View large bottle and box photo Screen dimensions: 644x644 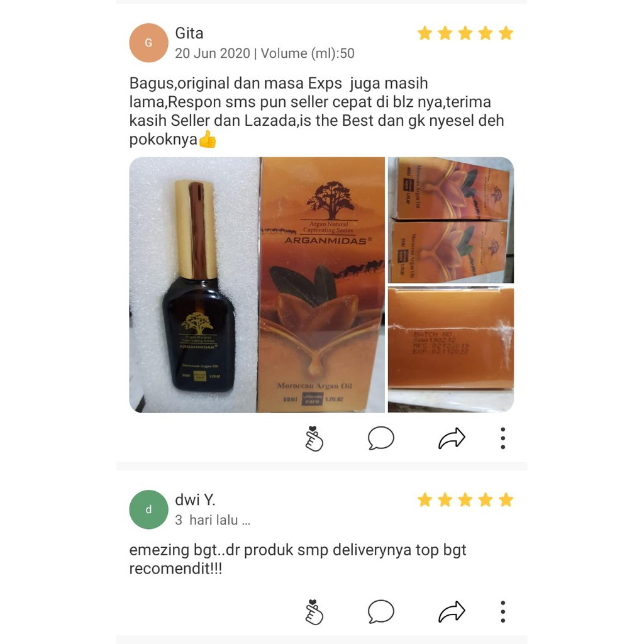pos(257,285)
